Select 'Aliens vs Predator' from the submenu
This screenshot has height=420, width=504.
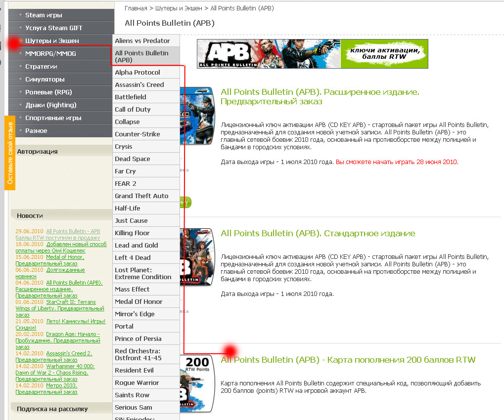coord(143,41)
